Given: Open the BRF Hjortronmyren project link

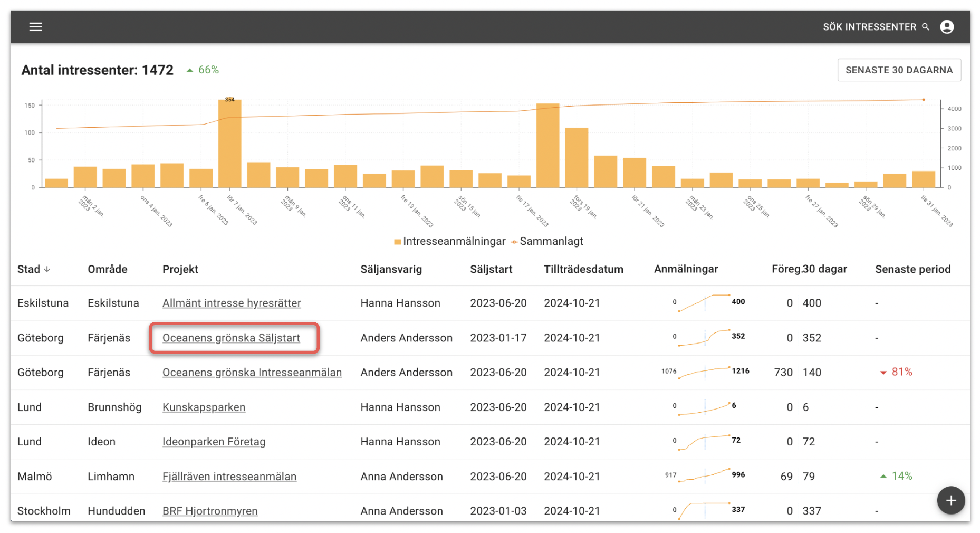Looking at the screenshot, I should point(210,511).
